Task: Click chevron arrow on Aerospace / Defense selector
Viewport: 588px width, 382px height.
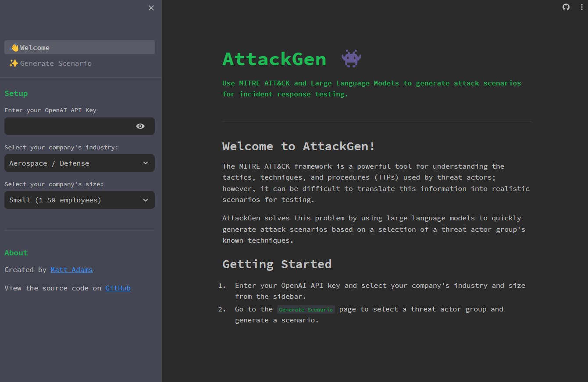Action: point(146,163)
